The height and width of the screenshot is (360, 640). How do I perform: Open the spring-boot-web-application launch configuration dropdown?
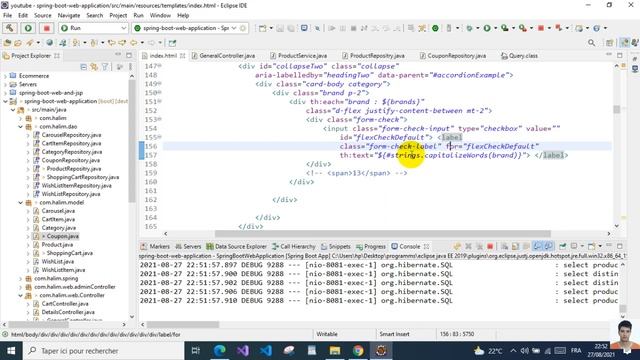click(x=234, y=28)
